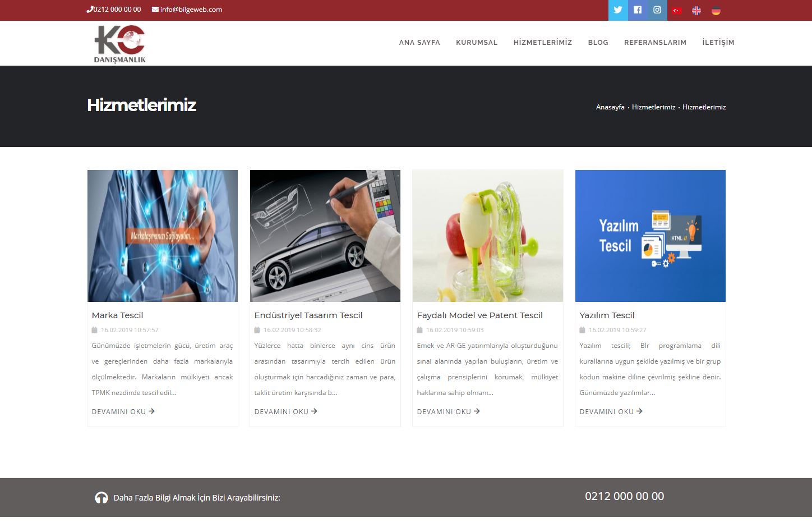812x532 pixels.
Task: Open the Twitter social icon
Action: (618, 10)
